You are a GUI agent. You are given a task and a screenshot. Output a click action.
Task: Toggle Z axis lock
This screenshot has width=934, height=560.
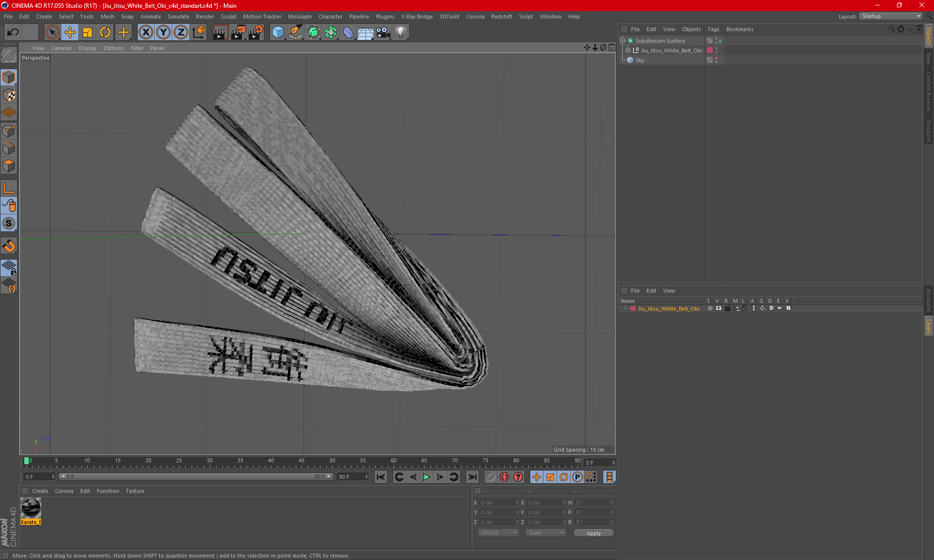[x=181, y=33]
